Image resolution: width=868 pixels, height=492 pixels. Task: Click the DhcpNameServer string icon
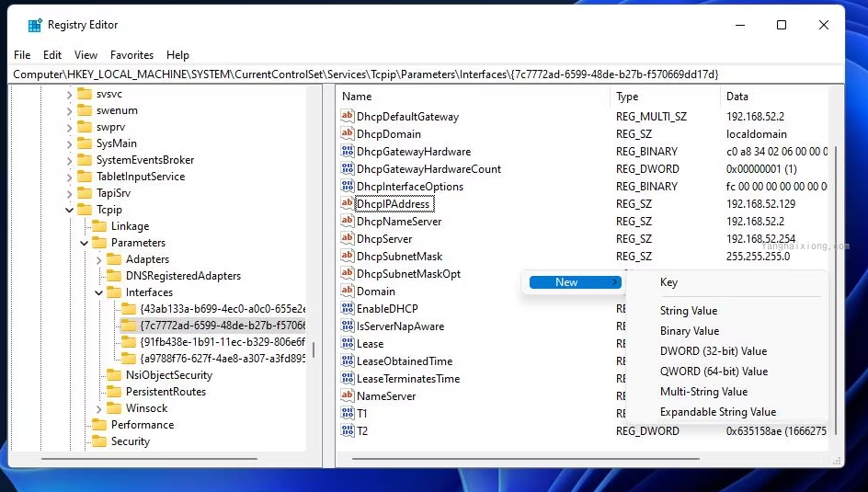pyautogui.click(x=347, y=221)
